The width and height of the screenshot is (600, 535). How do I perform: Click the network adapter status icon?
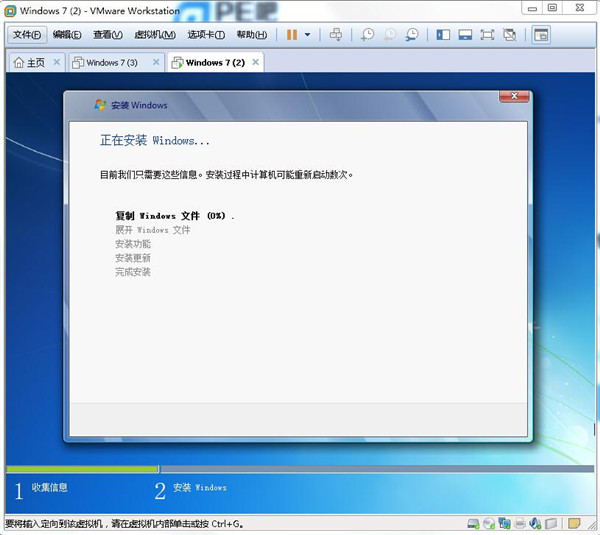tap(504, 523)
